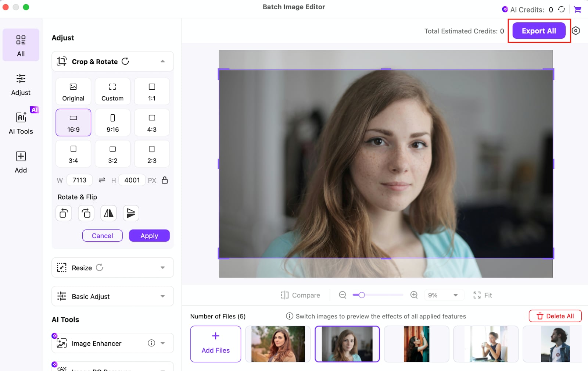588x371 pixels.
Task: Apply the crop settings
Action: point(149,236)
